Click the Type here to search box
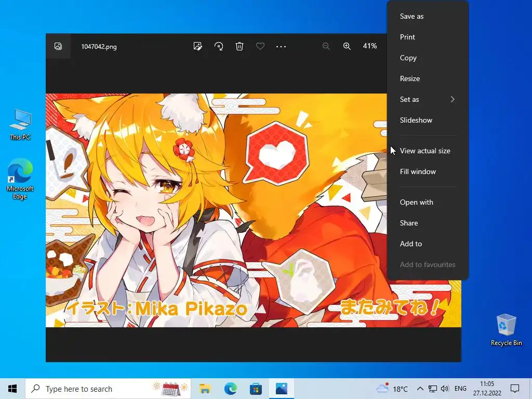The height and width of the screenshot is (399, 532). pyautogui.click(x=108, y=389)
